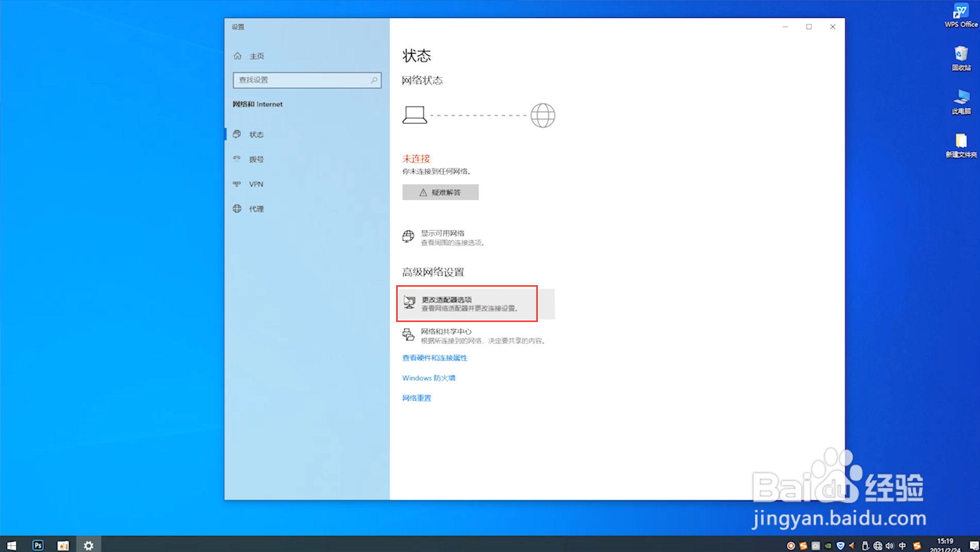Click the globe icon beside 显示可用网络
This screenshot has width=980, height=552.
click(x=408, y=237)
